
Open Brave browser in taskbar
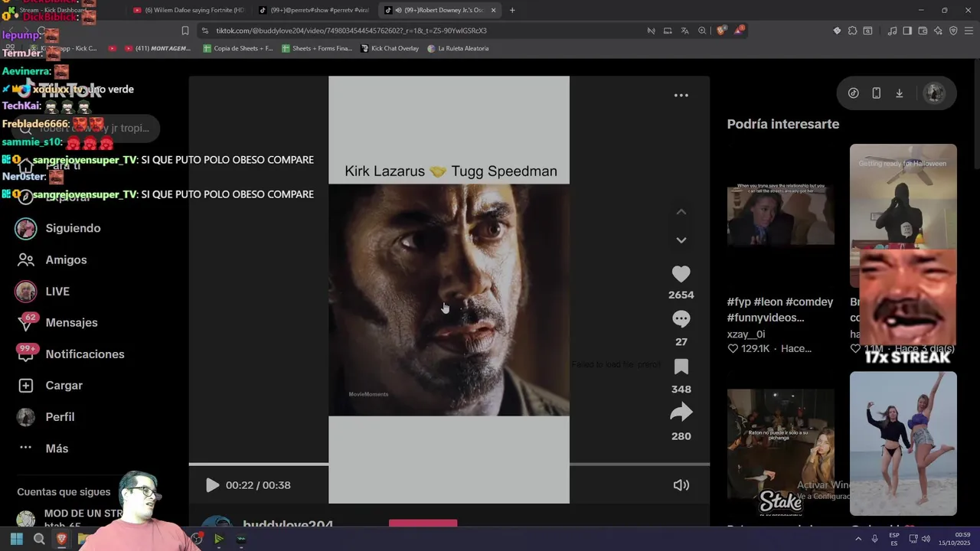pos(62,539)
